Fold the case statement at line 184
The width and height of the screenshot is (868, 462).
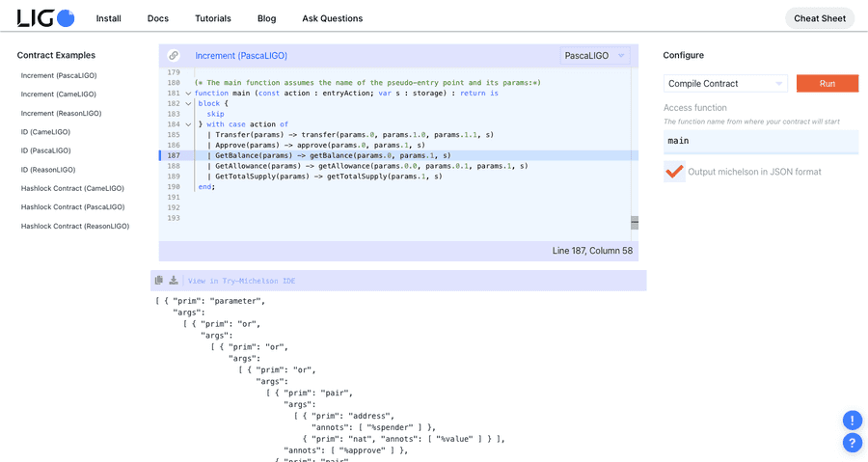pyautogui.click(x=188, y=124)
